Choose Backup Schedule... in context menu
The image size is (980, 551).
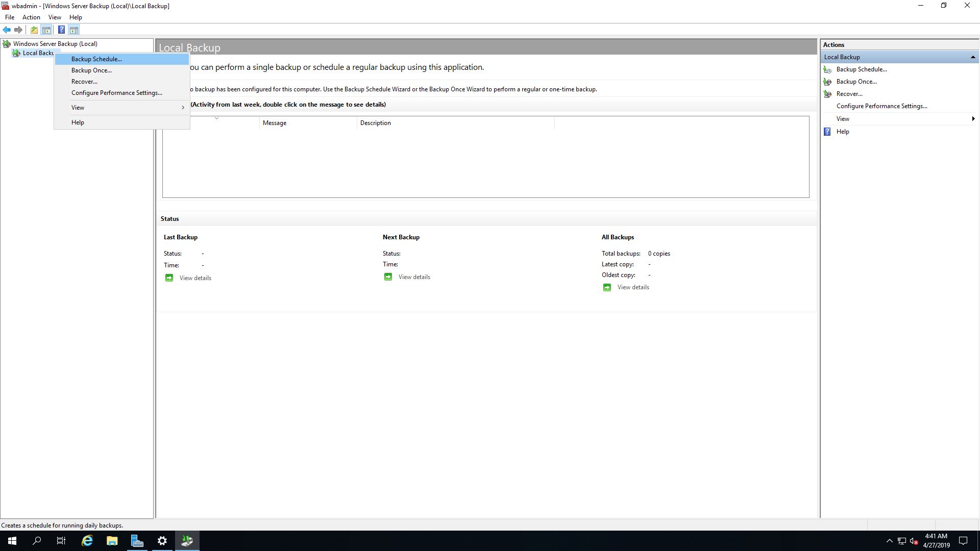(122, 59)
